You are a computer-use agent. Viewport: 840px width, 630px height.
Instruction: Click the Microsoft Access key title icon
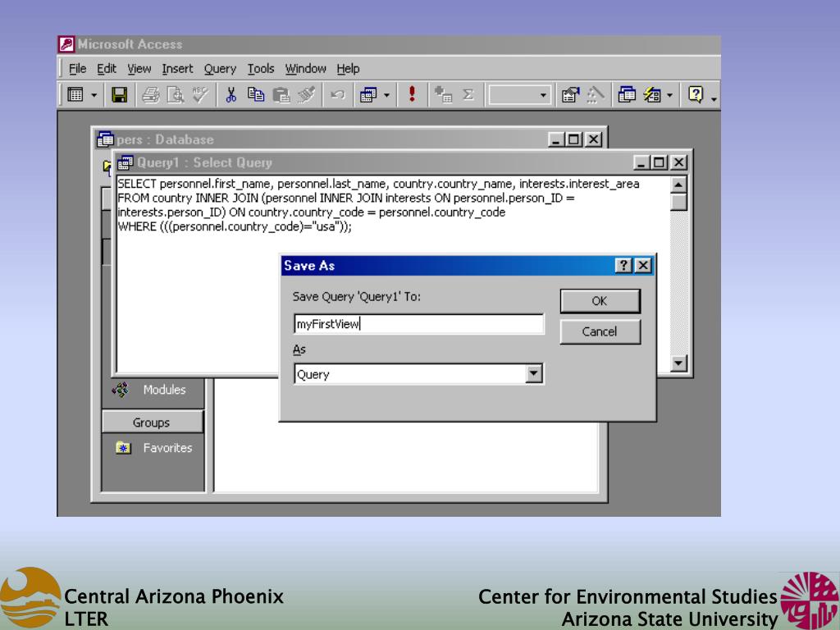(x=66, y=44)
